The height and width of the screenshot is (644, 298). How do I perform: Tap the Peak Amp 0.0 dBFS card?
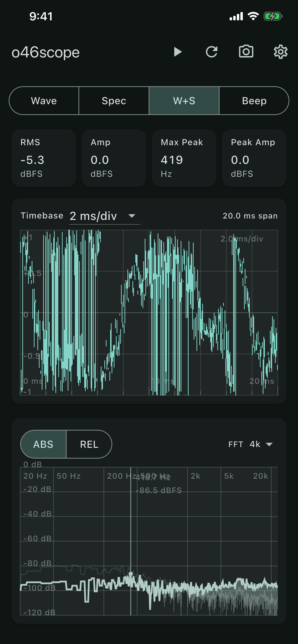(254, 158)
